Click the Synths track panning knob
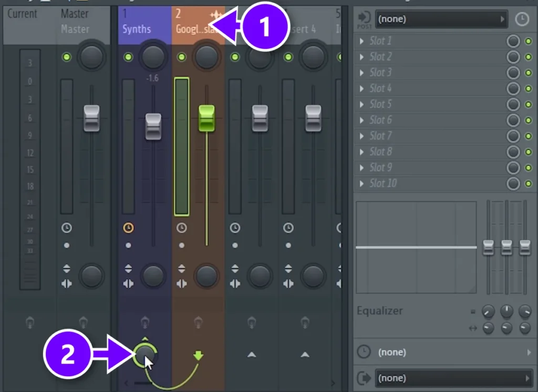This screenshot has height=392, width=538. pos(153,57)
